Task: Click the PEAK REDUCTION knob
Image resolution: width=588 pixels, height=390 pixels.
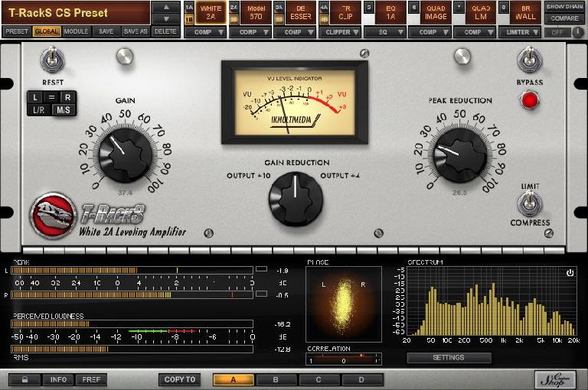Action: 459,155
